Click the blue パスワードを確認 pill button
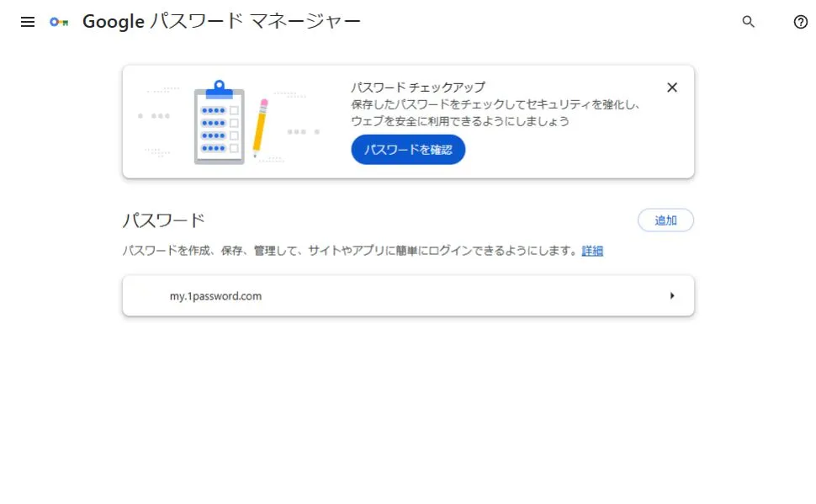 (x=407, y=149)
